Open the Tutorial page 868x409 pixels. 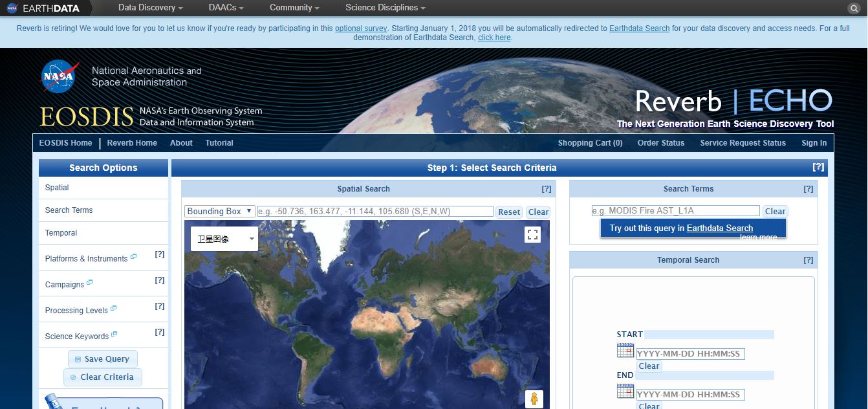[x=219, y=143]
